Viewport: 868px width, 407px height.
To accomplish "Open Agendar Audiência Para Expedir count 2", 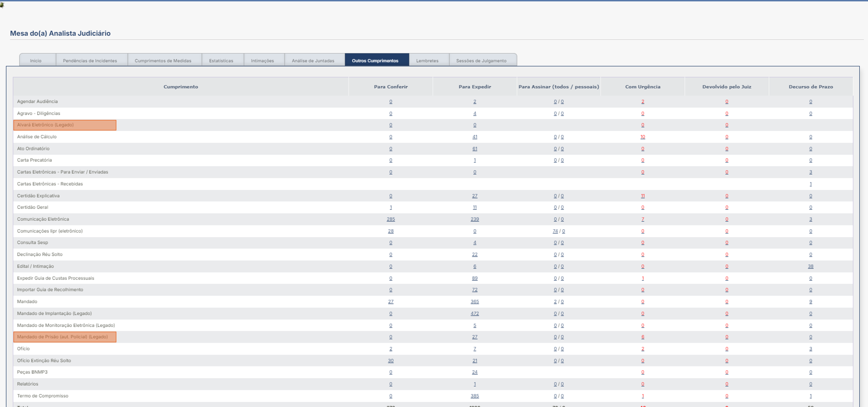I will coord(475,102).
